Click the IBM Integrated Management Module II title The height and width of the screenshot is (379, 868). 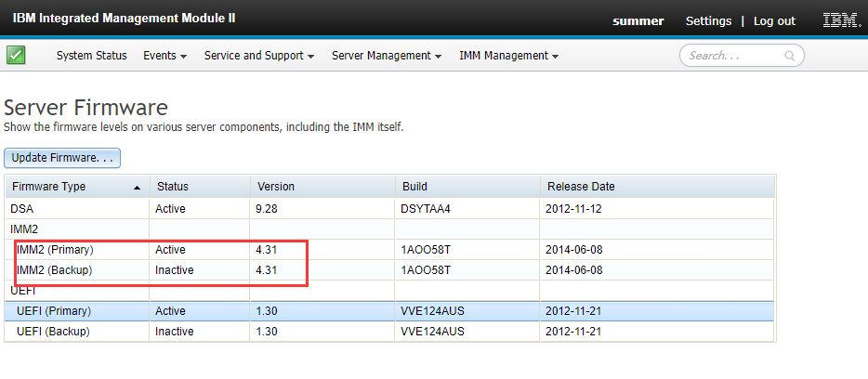point(124,19)
